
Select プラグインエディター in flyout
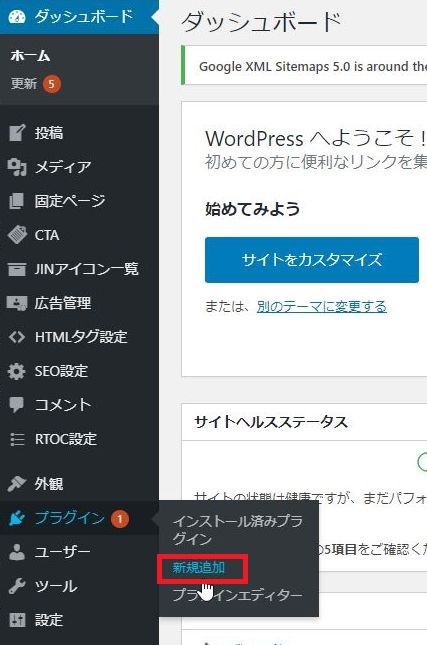(237, 595)
